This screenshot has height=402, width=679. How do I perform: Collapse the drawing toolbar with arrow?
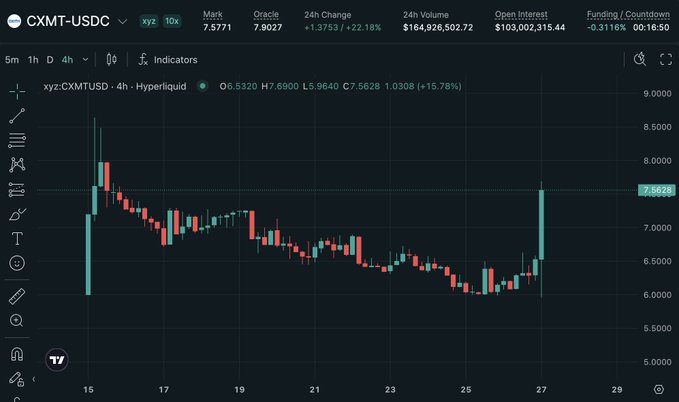tap(33, 379)
